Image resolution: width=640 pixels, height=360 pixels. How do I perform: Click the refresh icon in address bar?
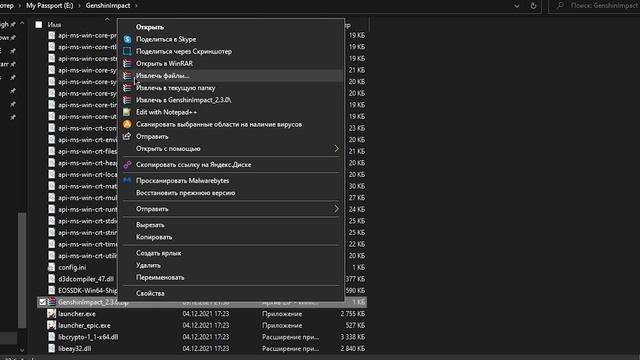533,6
